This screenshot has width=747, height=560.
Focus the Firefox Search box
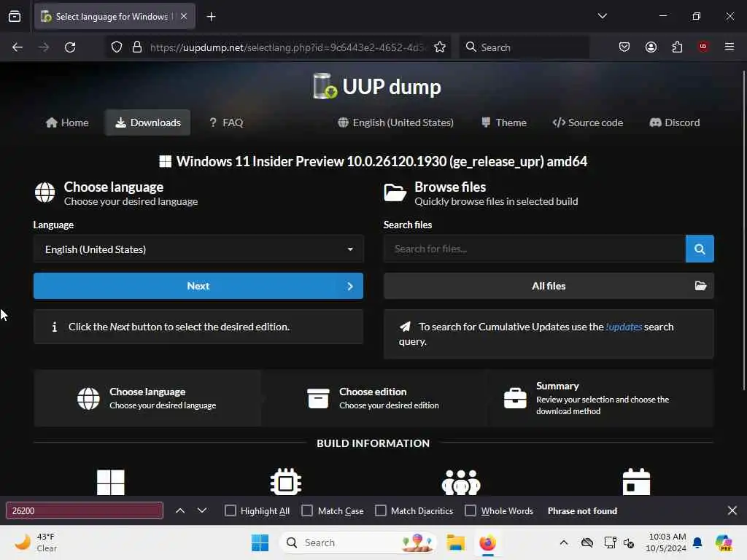[524, 47]
